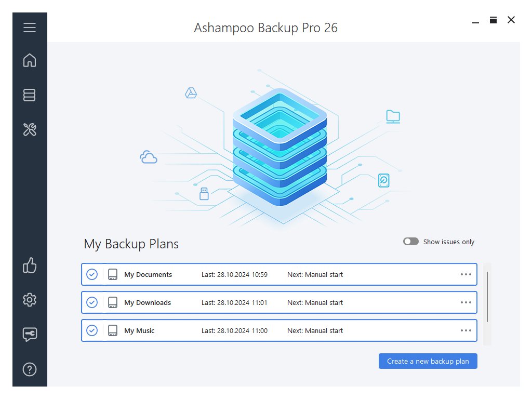Open the rescue tools icon
This screenshot has height=399, width=532.
[30, 129]
